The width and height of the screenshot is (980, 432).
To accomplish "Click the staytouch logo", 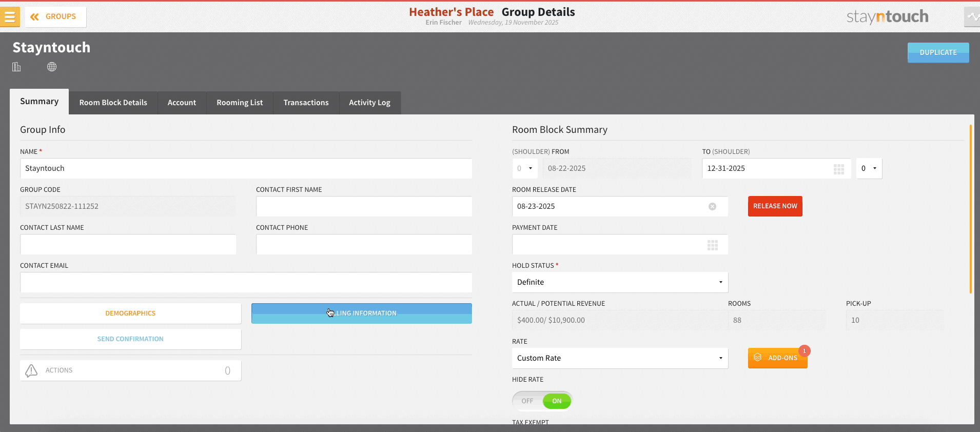I will coord(887,17).
